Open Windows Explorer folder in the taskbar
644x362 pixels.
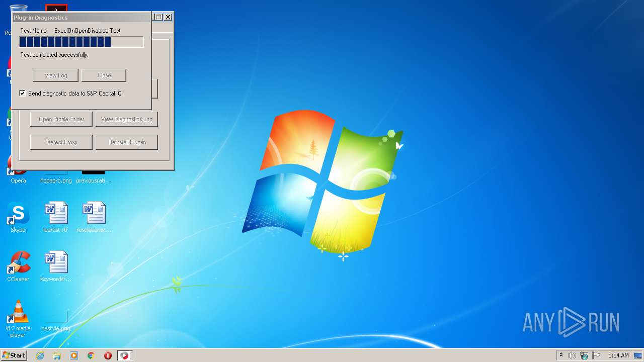[57, 355]
